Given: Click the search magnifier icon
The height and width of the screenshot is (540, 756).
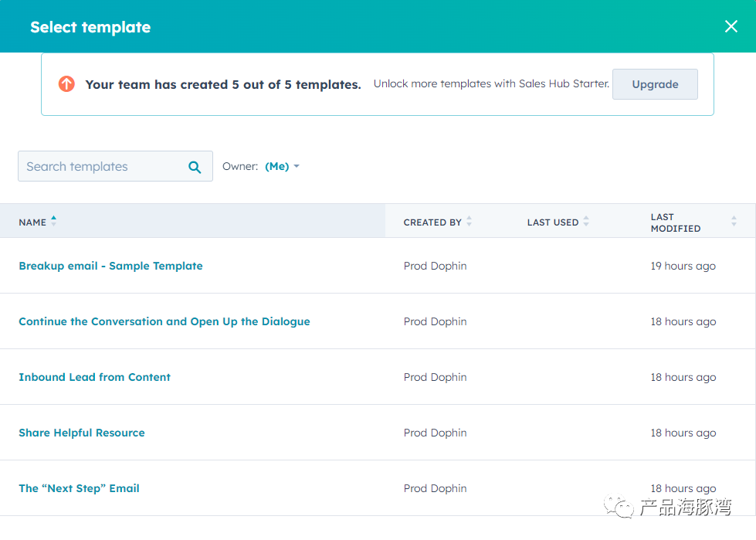Looking at the screenshot, I should 195,167.
